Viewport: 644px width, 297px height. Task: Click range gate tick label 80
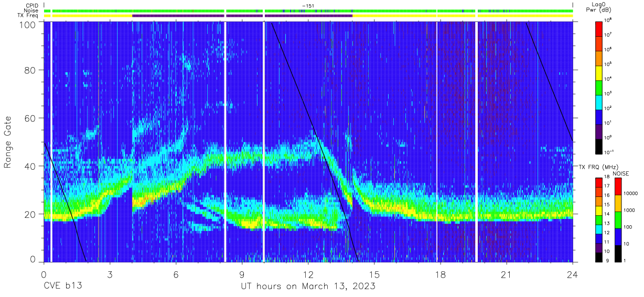pyautogui.click(x=29, y=70)
